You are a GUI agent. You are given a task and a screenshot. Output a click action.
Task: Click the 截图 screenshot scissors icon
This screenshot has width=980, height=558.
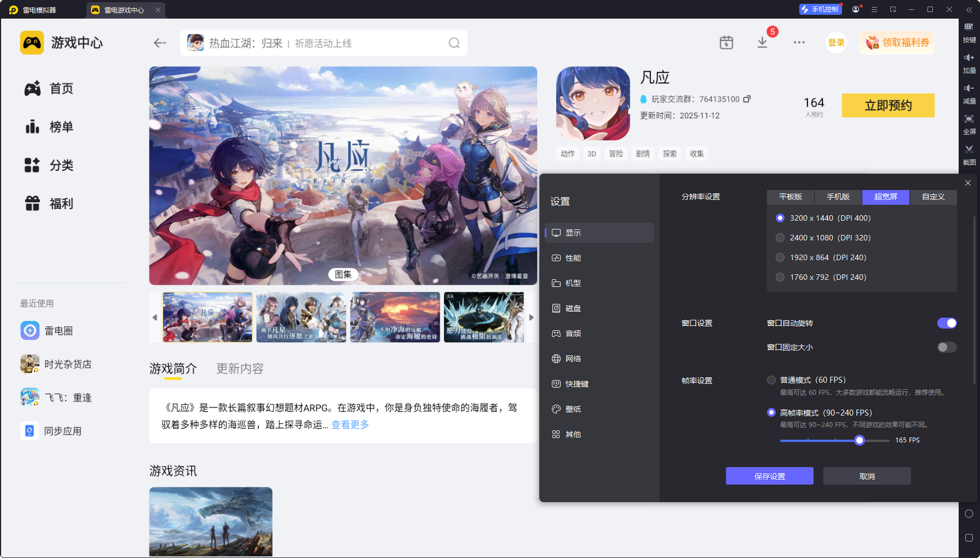[x=969, y=155]
